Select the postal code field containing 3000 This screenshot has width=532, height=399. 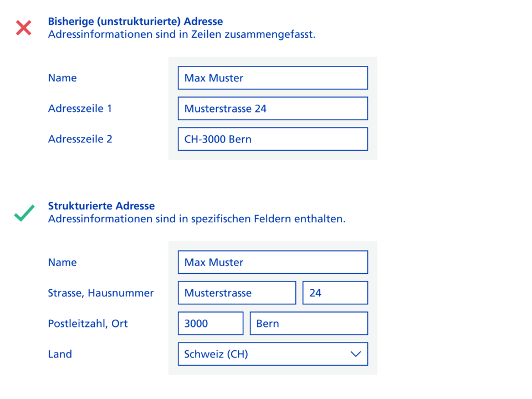click(x=211, y=323)
